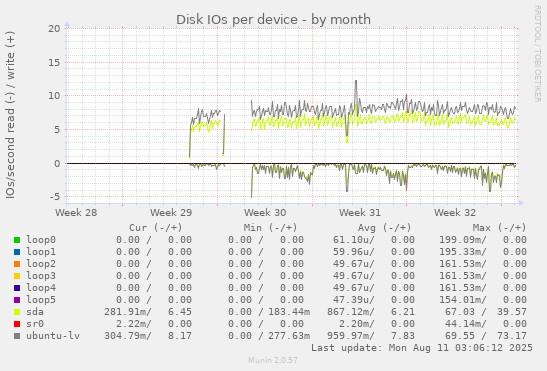Click the Cur (-/+) column header

click(156, 228)
